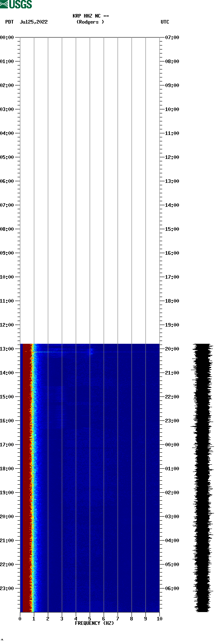Click the 18:00 PDT time label
Viewport: 220px width, 644px height.
coord(7,469)
